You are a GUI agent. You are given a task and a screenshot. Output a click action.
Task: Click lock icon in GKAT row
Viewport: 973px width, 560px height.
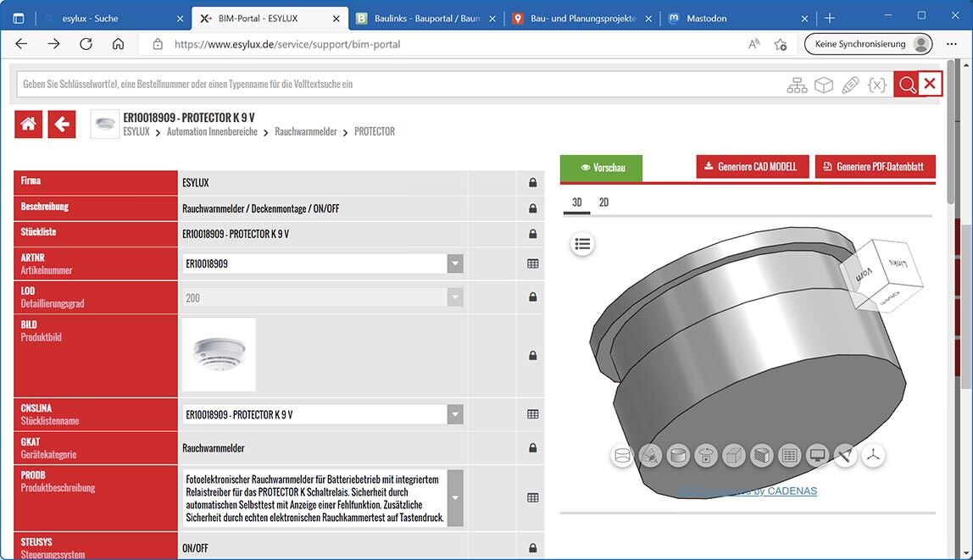point(532,448)
